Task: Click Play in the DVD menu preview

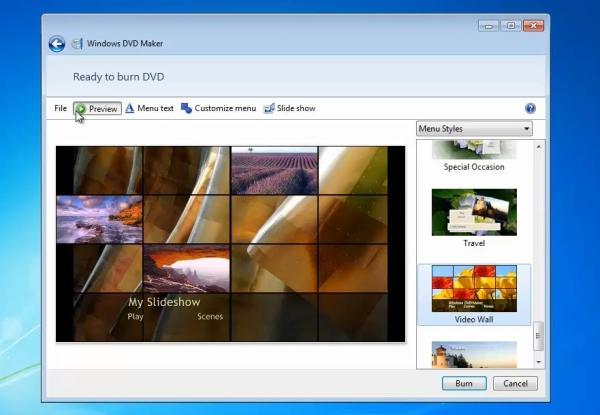Action: [135, 317]
